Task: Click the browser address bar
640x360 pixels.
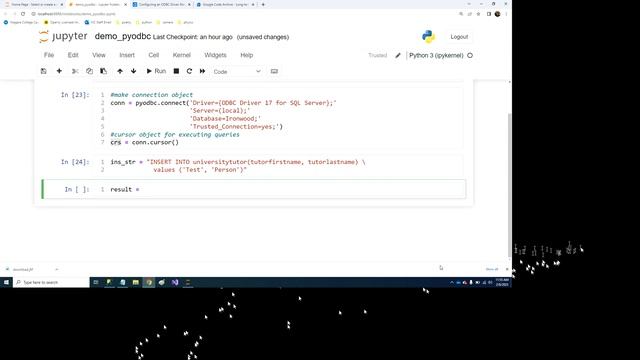Action: (245, 14)
